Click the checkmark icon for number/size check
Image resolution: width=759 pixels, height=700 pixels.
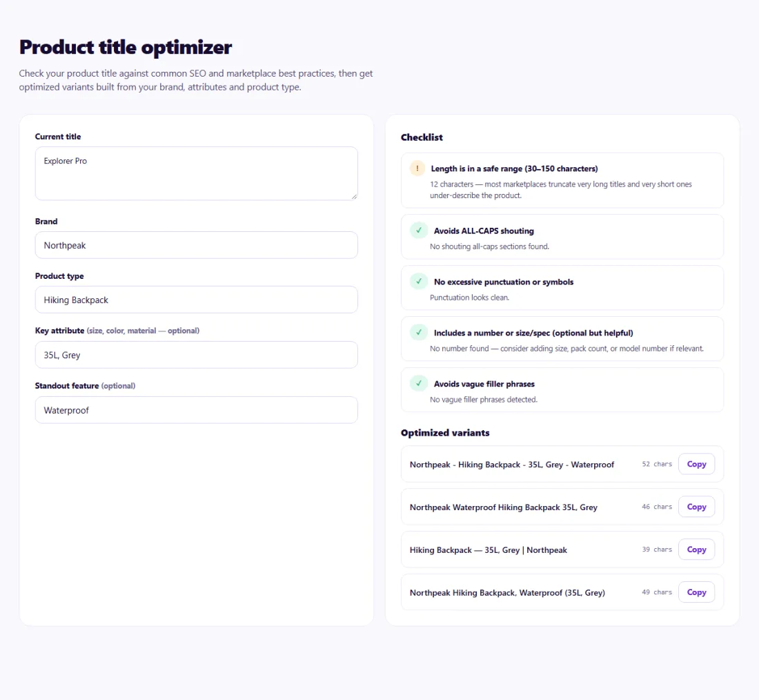click(x=419, y=332)
